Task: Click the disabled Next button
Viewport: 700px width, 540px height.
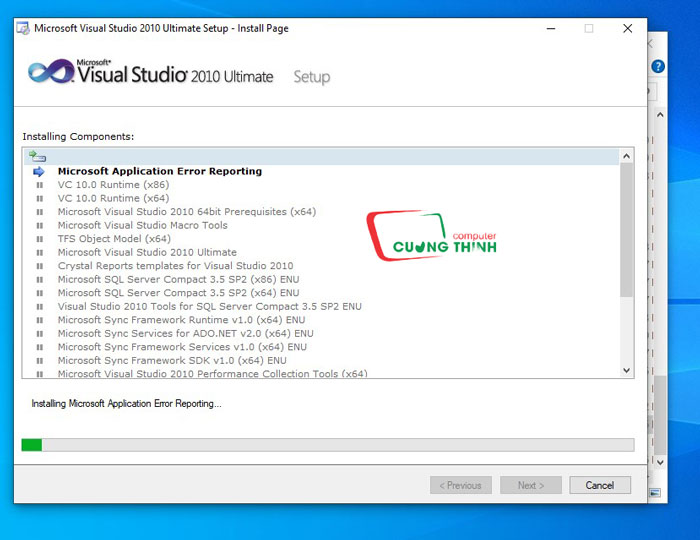Action: (x=531, y=485)
